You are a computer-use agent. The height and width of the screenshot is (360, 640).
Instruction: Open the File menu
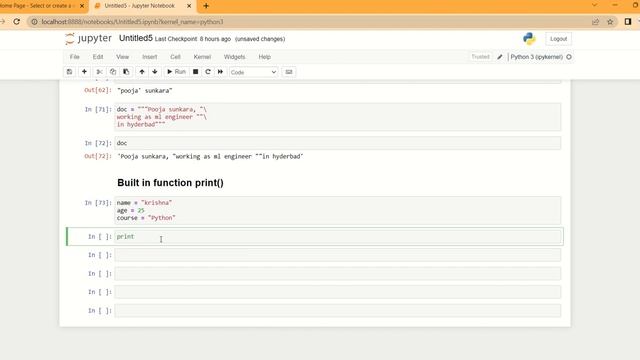click(x=75, y=57)
